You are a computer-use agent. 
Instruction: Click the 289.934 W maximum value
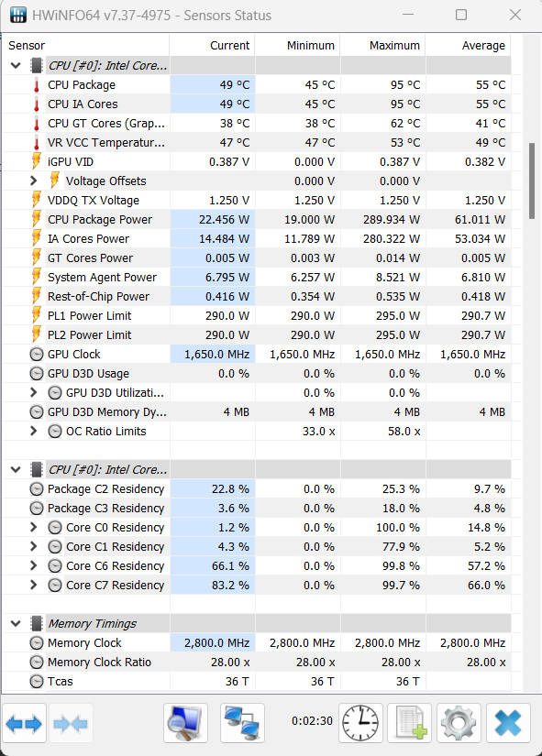click(392, 220)
